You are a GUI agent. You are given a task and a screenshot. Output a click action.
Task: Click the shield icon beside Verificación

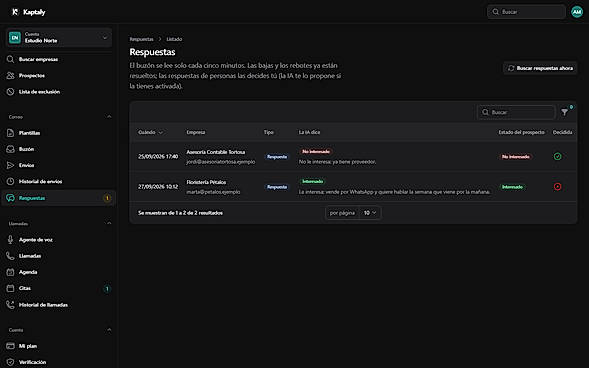coord(11,362)
